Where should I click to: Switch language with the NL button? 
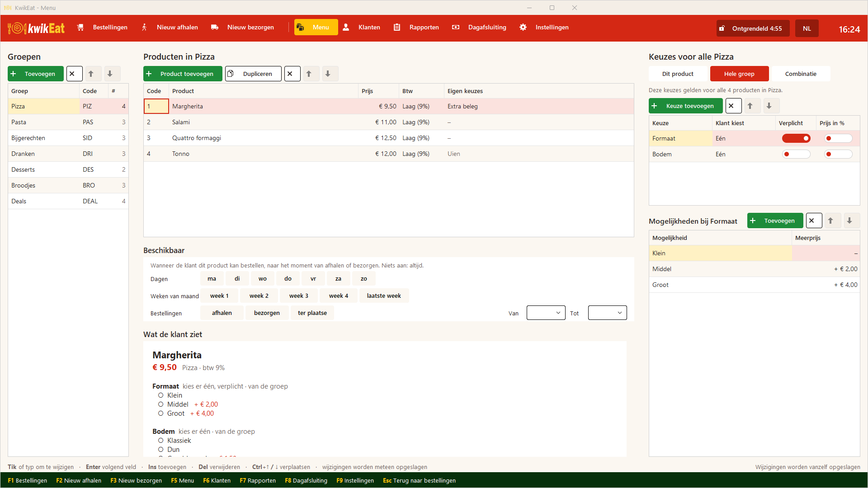point(807,28)
